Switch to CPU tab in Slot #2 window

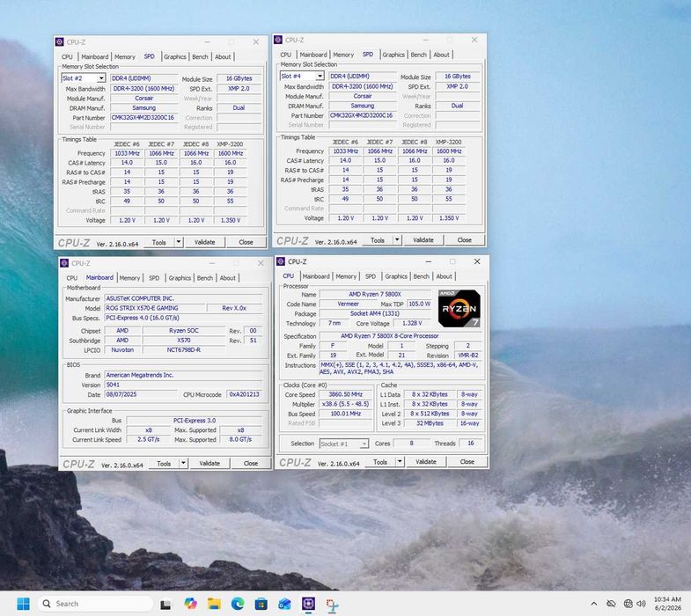67,57
